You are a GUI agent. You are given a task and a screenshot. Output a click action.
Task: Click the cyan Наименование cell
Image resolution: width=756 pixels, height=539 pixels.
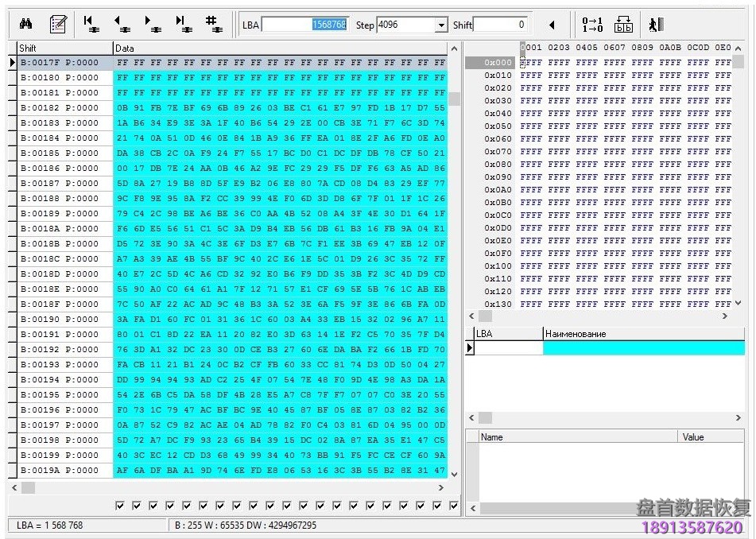click(643, 348)
